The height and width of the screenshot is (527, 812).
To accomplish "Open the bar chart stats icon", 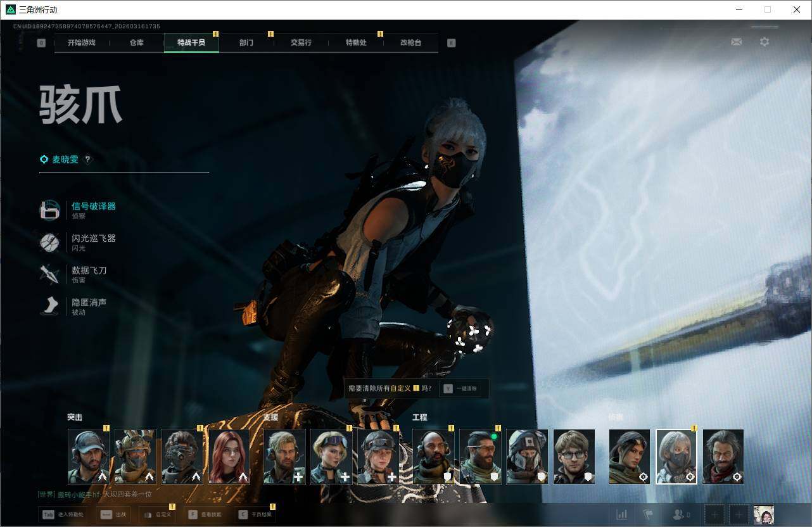I will click(622, 515).
